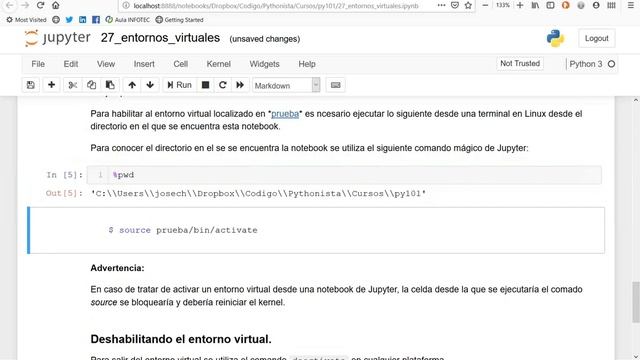Open the File menu
640x360 pixels.
coord(38,64)
